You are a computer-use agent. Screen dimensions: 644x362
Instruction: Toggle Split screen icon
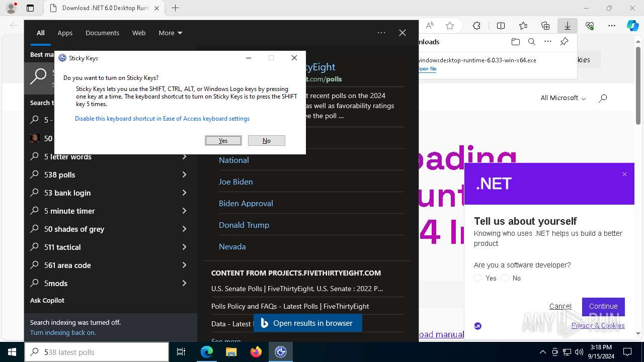(x=501, y=26)
